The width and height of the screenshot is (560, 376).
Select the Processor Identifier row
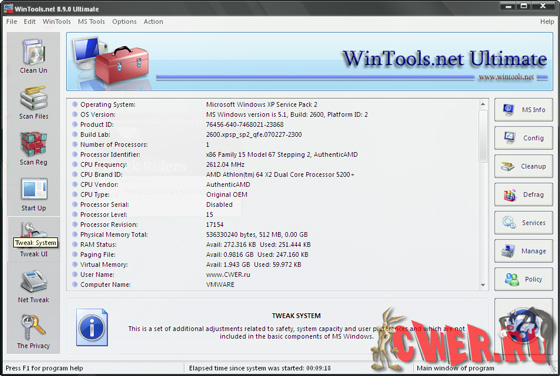(273, 155)
